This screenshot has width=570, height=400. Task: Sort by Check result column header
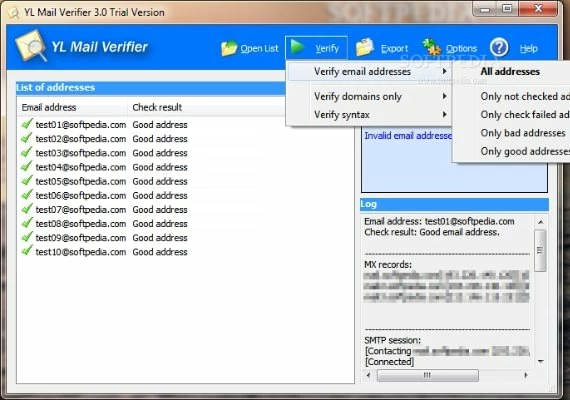(x=206, y=107)
